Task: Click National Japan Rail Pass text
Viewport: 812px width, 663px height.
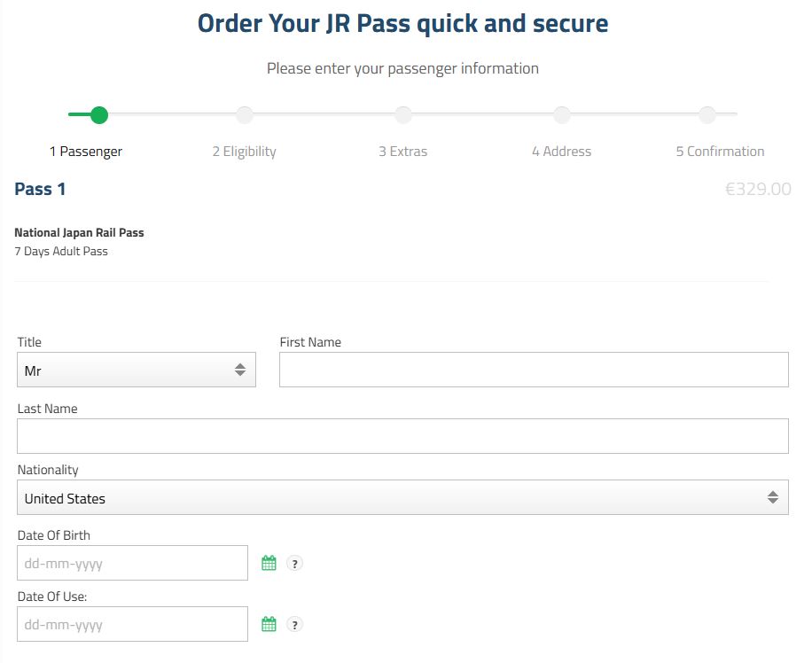Action: [79, 232]
